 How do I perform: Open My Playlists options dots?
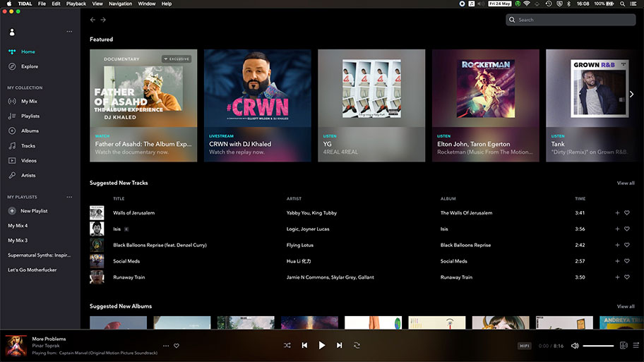[x=69, y=197]
